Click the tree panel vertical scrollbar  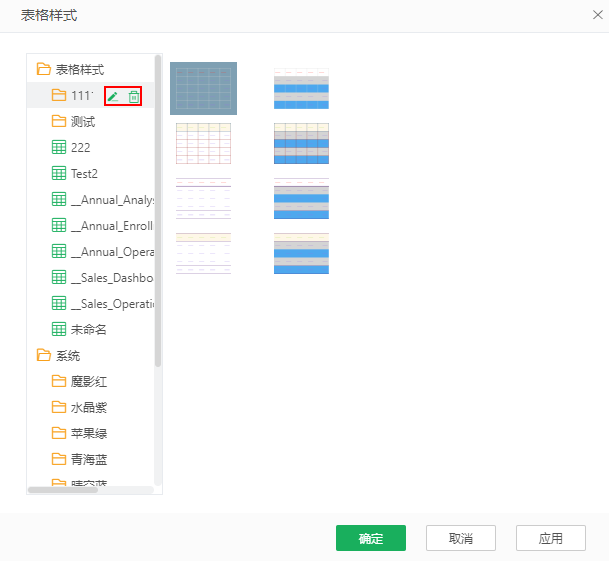coord(158,211)
